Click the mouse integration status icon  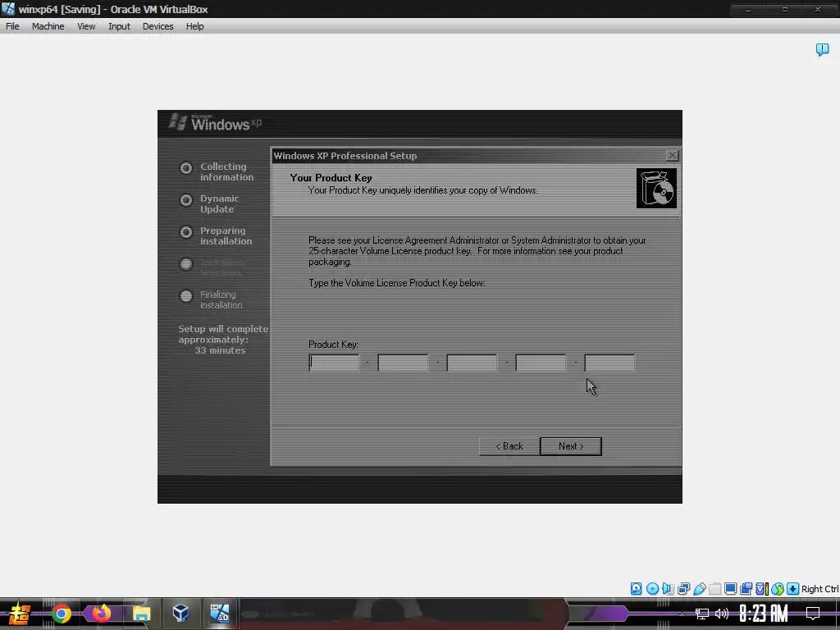point(778,589)
